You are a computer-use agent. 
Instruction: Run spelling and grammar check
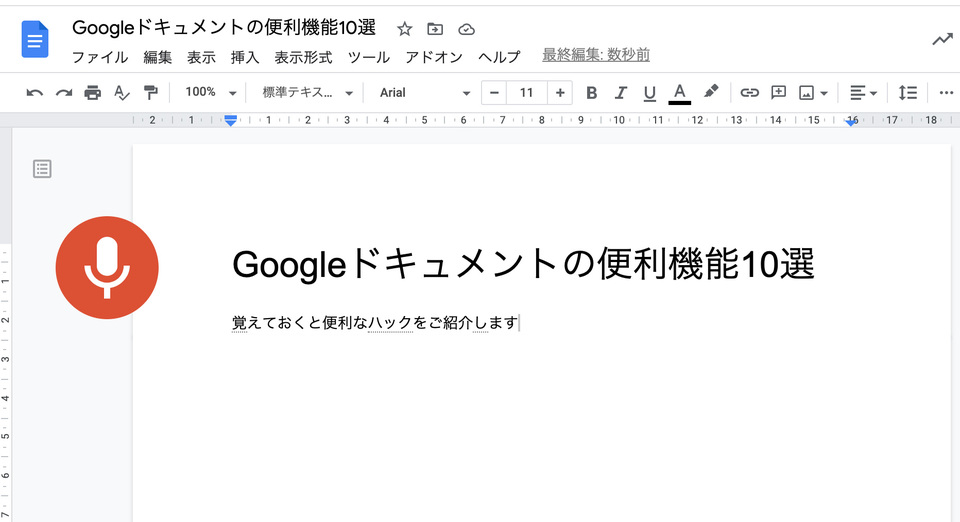click(122, 93)
